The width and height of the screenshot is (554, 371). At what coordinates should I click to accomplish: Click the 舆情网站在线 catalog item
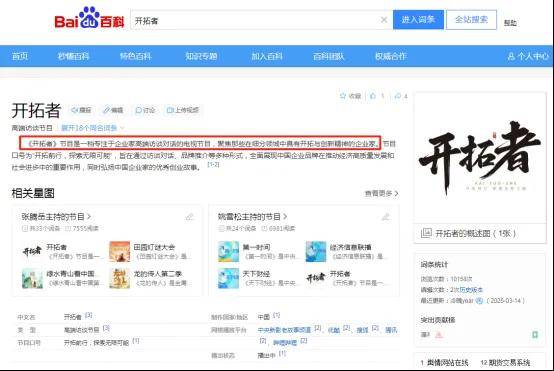(x=447, y=363)
